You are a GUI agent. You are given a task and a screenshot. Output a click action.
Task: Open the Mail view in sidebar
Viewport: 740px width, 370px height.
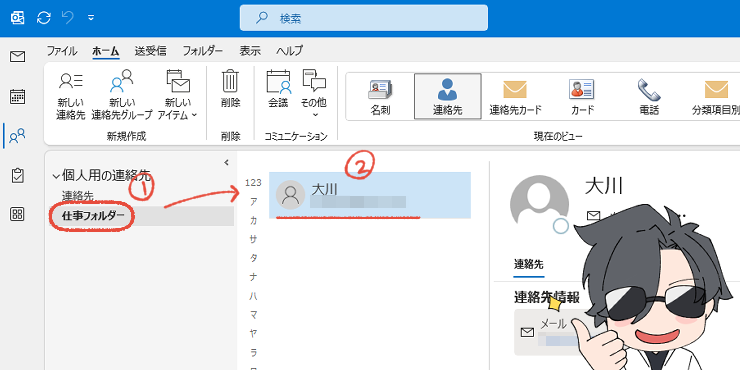(x=17, y=57)
